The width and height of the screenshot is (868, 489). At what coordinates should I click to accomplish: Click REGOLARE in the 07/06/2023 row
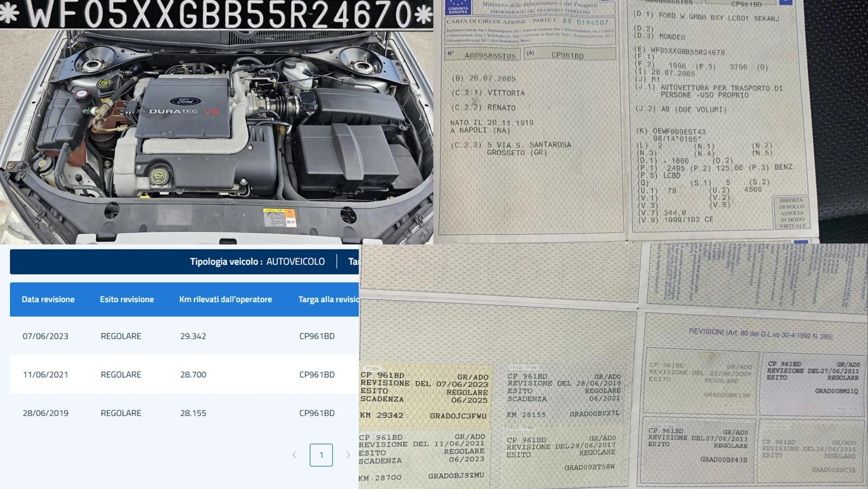point(121,336)
